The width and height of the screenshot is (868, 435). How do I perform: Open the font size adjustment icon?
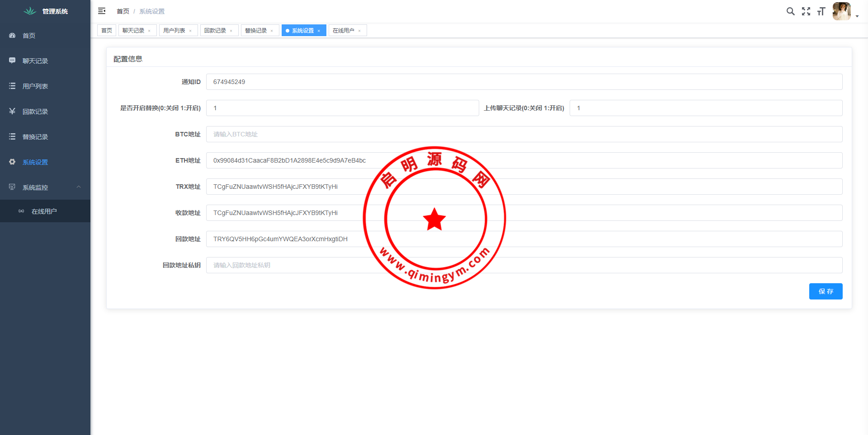(821, 11)
